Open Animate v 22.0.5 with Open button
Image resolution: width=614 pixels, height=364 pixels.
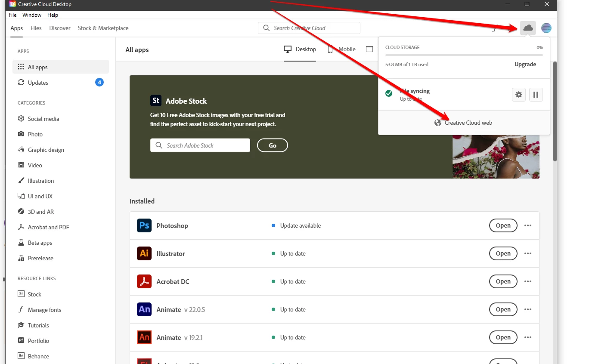[x=503, y=309]
